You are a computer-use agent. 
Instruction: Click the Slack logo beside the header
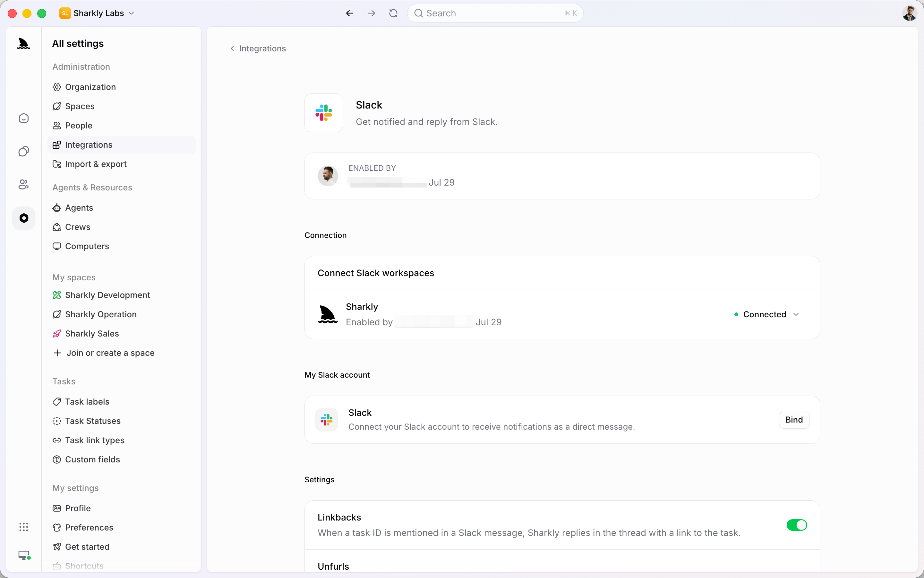click(324, 113)
